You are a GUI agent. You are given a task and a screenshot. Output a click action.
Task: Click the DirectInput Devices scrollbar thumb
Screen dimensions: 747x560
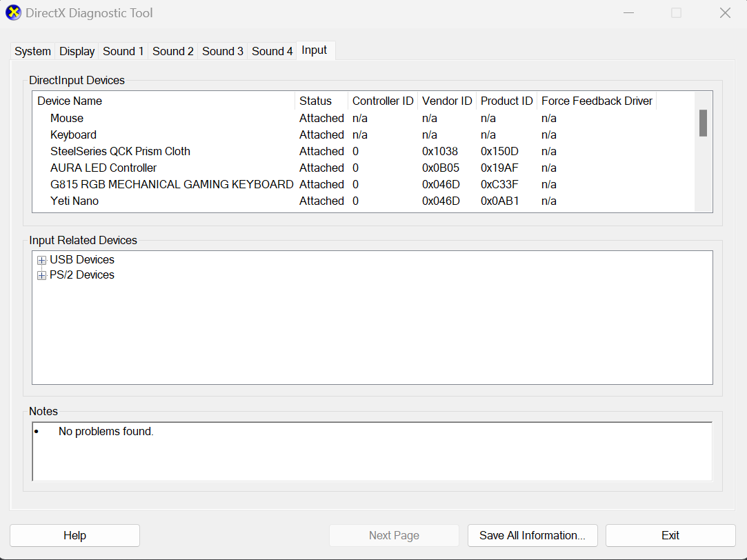point(703,123)
